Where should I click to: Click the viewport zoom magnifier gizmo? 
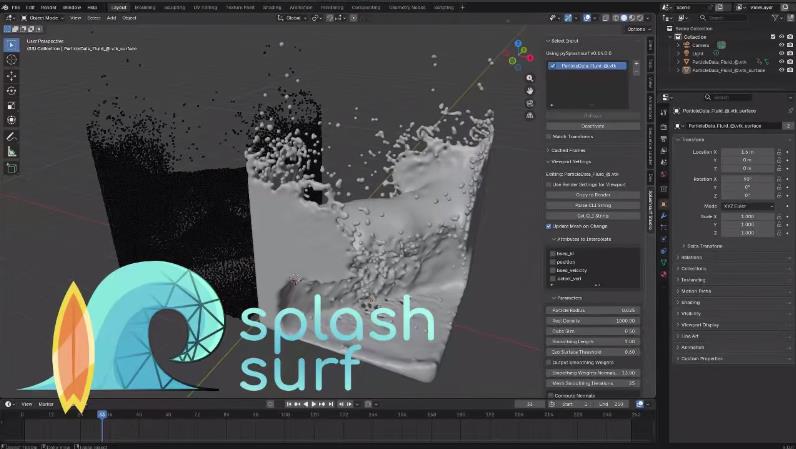click(529, 78)
